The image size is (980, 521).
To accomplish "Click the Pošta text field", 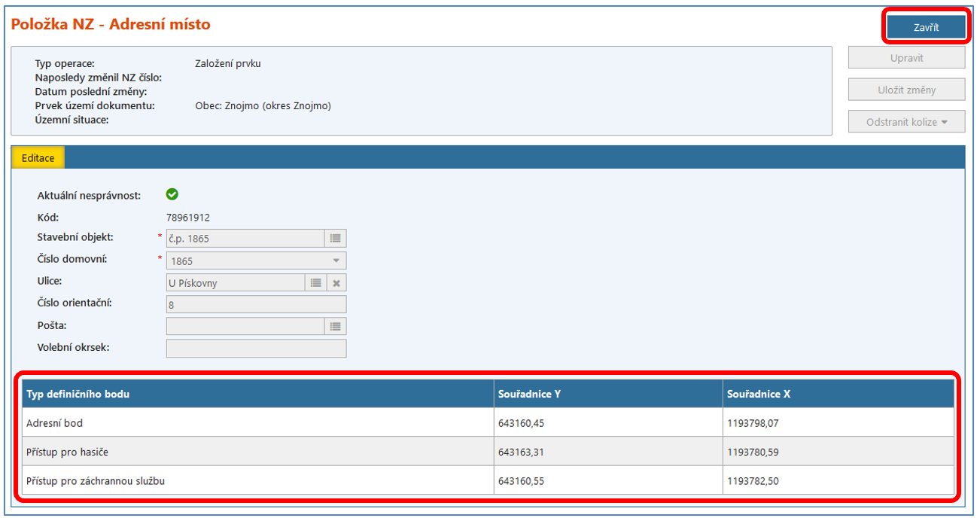I will [x=245, y=327].
